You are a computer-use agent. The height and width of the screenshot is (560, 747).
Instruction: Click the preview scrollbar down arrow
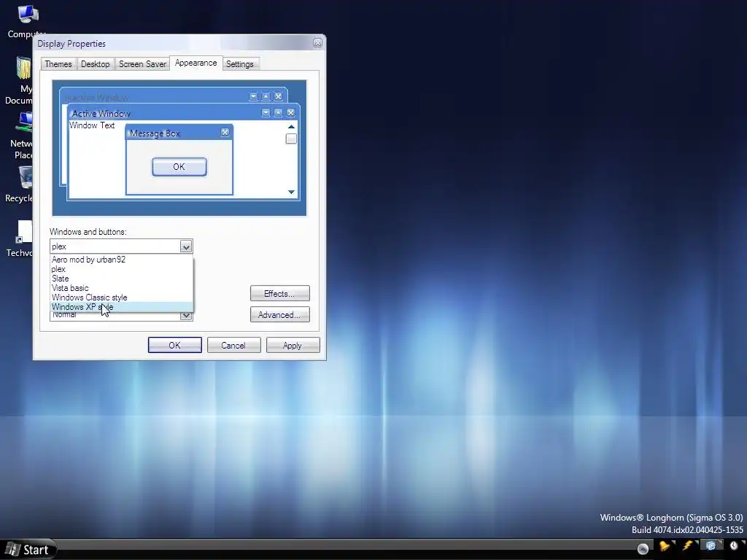click(291, 192)
